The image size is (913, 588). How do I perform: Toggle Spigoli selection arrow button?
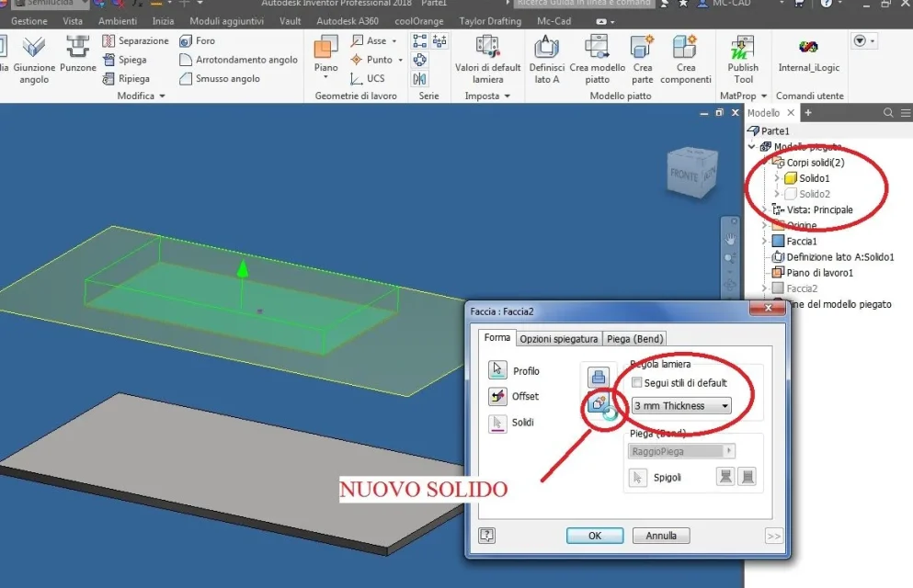click(x=637, y=478)
